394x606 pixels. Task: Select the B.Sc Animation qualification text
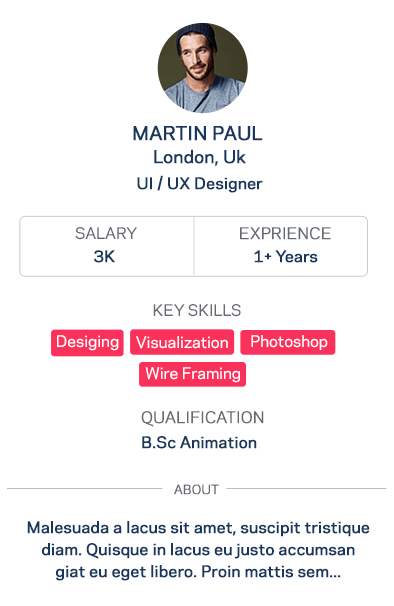point(199,443)
